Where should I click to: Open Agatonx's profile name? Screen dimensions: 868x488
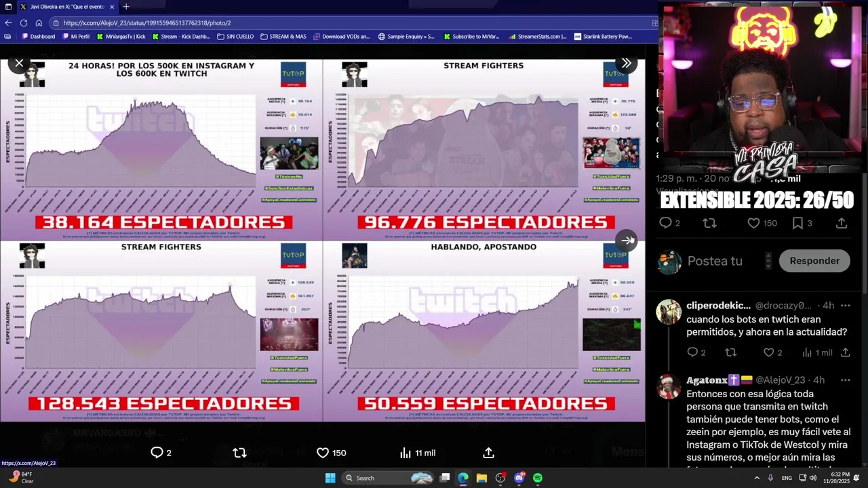[706, 380]
